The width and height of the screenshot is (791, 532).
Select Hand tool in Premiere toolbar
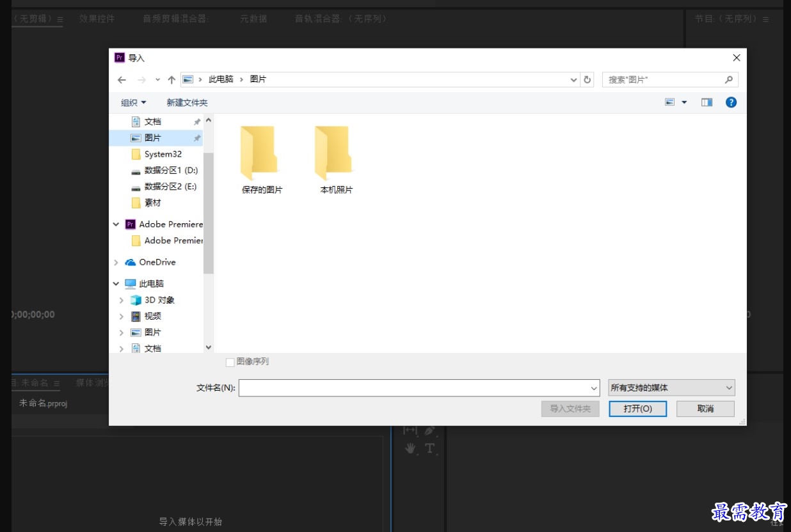[410, 448]
